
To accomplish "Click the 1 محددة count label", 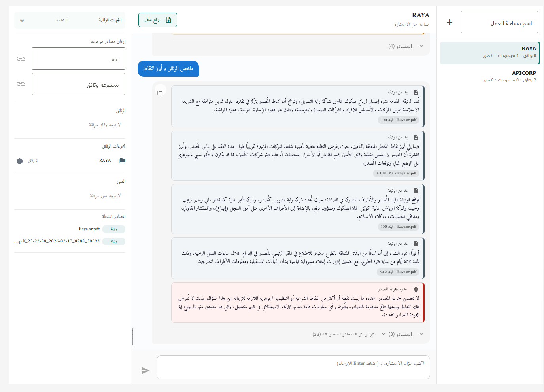I will (x=62, y=20).
